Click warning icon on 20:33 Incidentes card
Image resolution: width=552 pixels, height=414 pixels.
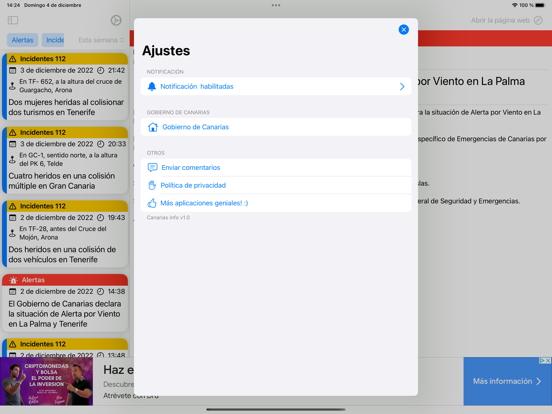pos(13,132)
